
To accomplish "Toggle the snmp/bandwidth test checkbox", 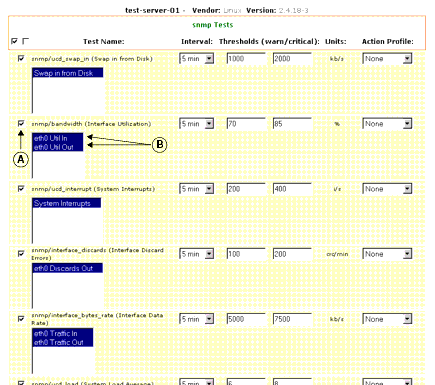I will click(21, 124).
